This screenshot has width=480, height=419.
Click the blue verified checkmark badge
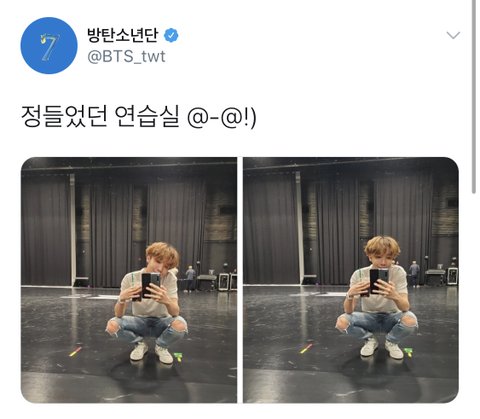171,36
